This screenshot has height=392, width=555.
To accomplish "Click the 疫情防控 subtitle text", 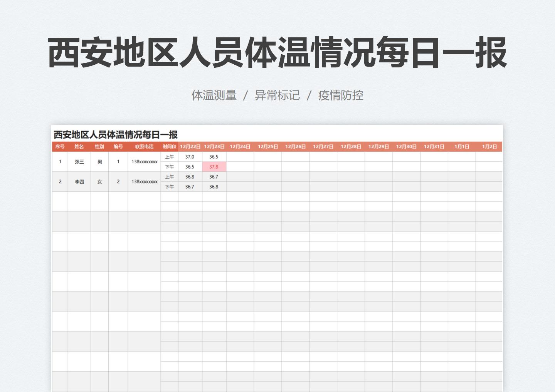I will click(341, 95).
